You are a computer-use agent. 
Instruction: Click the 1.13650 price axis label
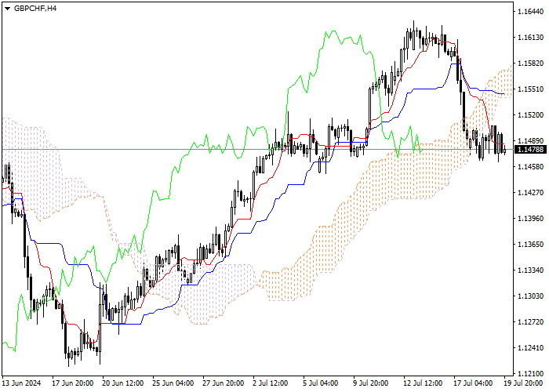pos(530,245)
